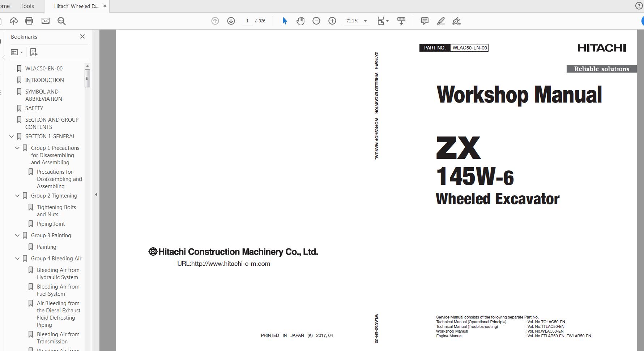Jump to Painting sub-bookmark

[46, 247]
